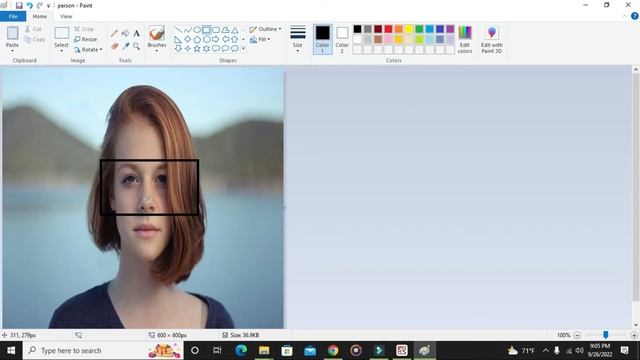Select the Eraser tool
This screenshot has width=640, height=360.
[115, 46]
